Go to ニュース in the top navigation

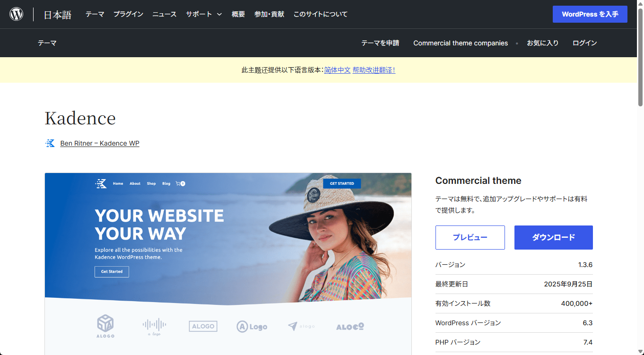[164, 14]
